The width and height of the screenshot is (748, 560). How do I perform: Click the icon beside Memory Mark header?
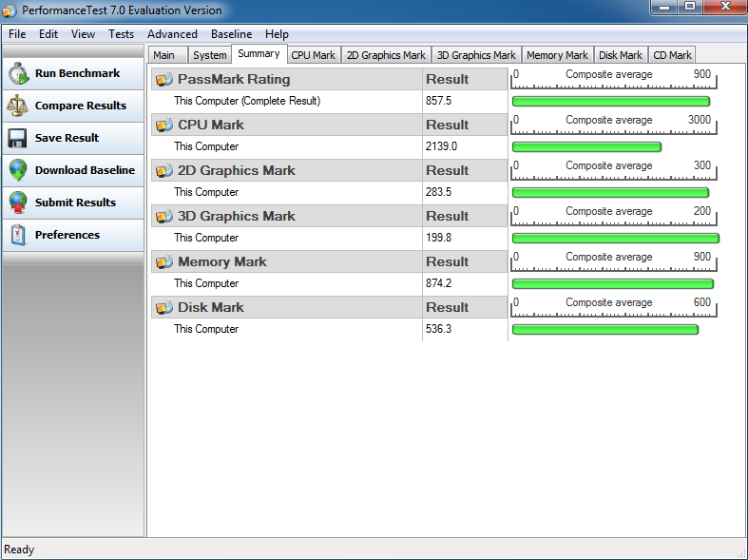pyautogui.click(x=164, y=261)
